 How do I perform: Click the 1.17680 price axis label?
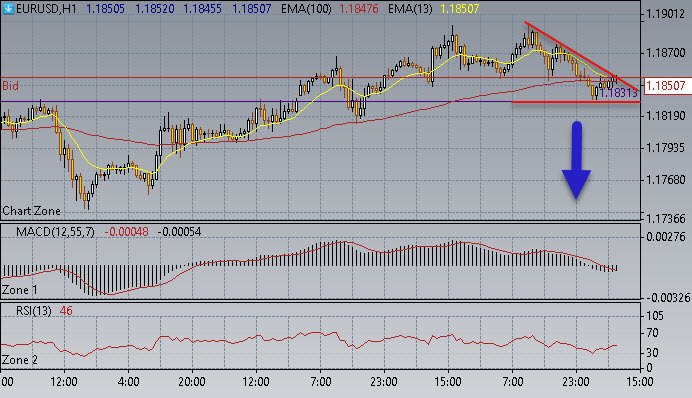point(666,180)
